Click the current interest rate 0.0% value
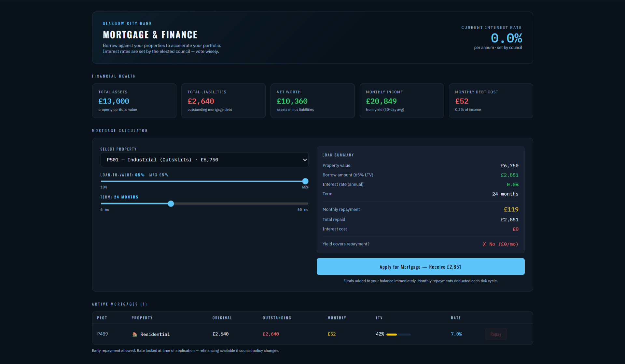 pos(506,38)
